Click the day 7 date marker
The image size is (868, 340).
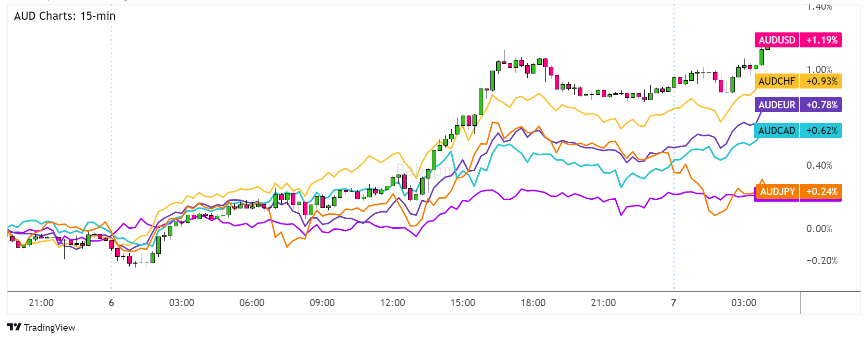(x=673, y=303)
